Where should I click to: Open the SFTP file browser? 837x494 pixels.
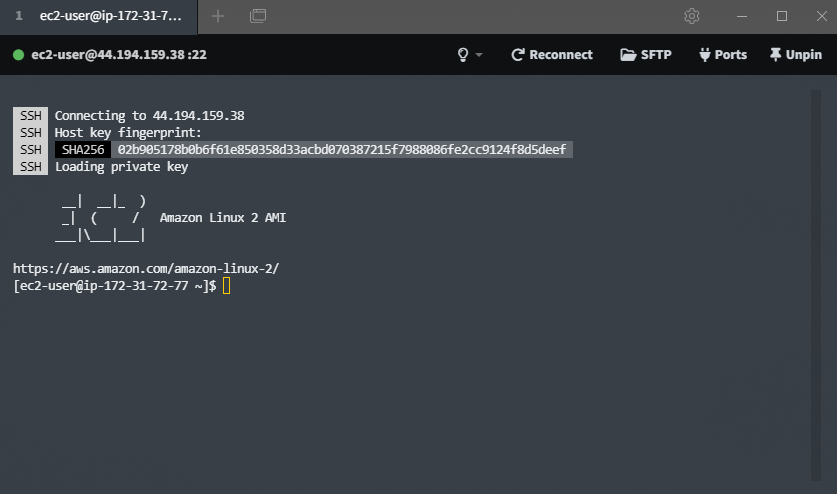point(646,55)
